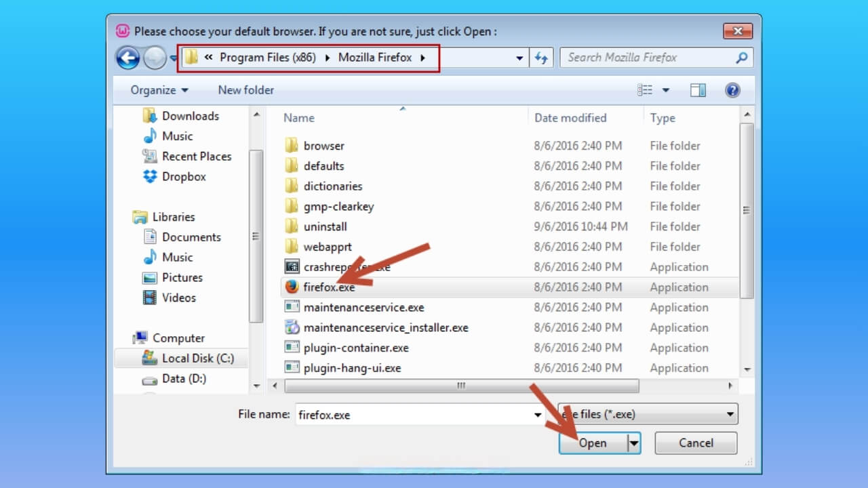Click the dictionaries folder icon
This screenshot has height=488, width=868.
292,186
